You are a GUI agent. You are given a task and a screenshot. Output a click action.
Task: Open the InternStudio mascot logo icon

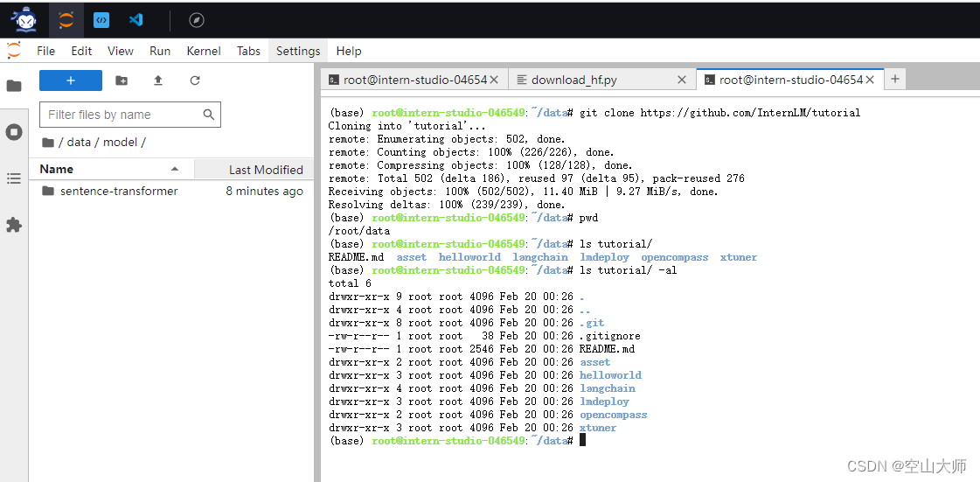coord(24,20)
